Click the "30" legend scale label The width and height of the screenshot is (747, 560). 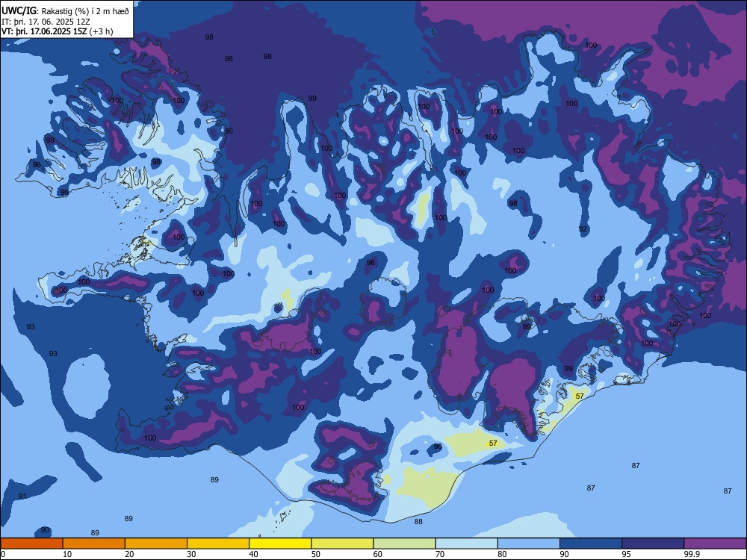[191, 554]
